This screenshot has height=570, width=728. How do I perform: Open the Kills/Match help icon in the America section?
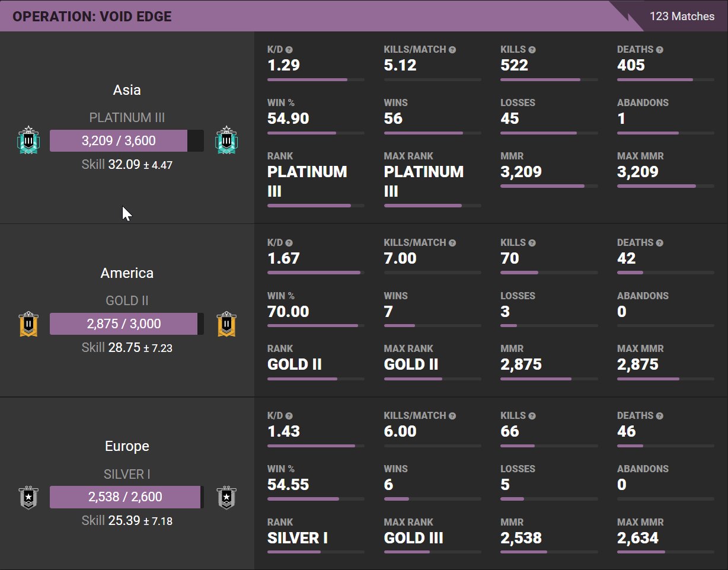click(452, 243)
